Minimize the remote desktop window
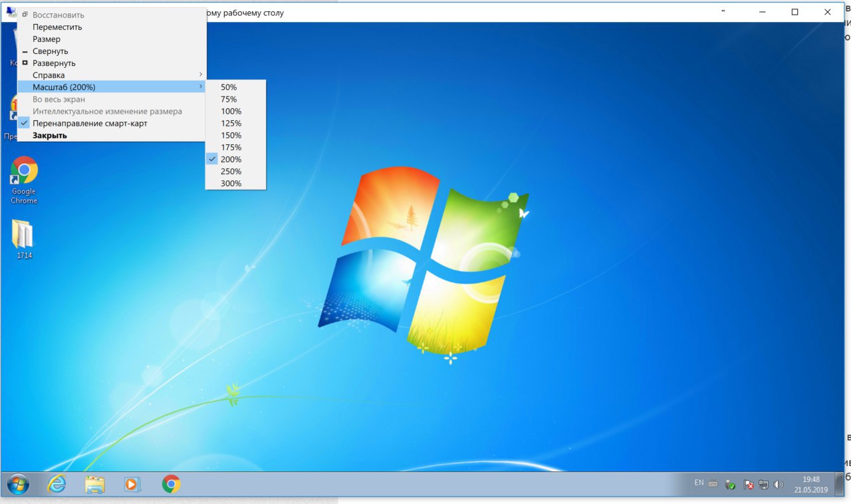This screenshot has height=504, width=851. pyautogui.click(x=762, y=12)
